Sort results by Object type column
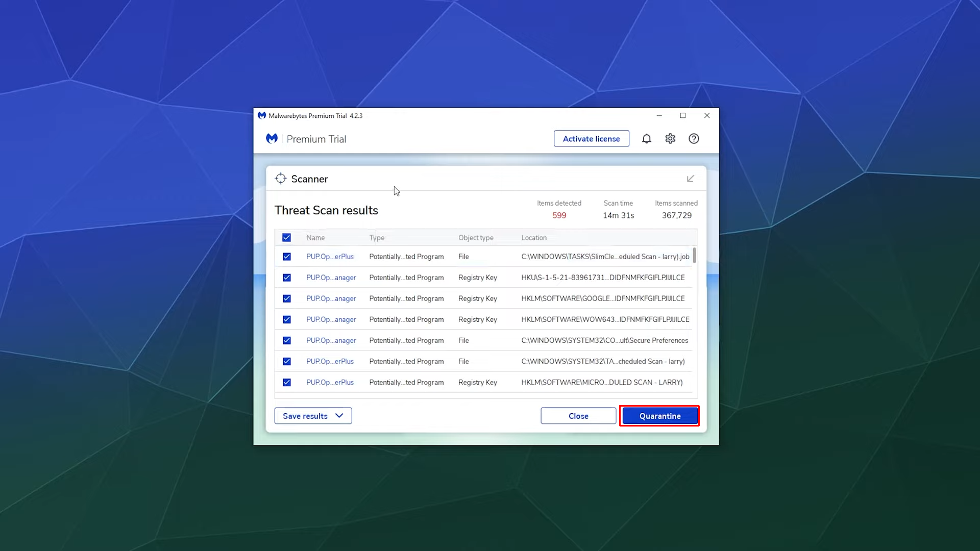The height and width of the screenshot is (551, 980). pos(476,238)
